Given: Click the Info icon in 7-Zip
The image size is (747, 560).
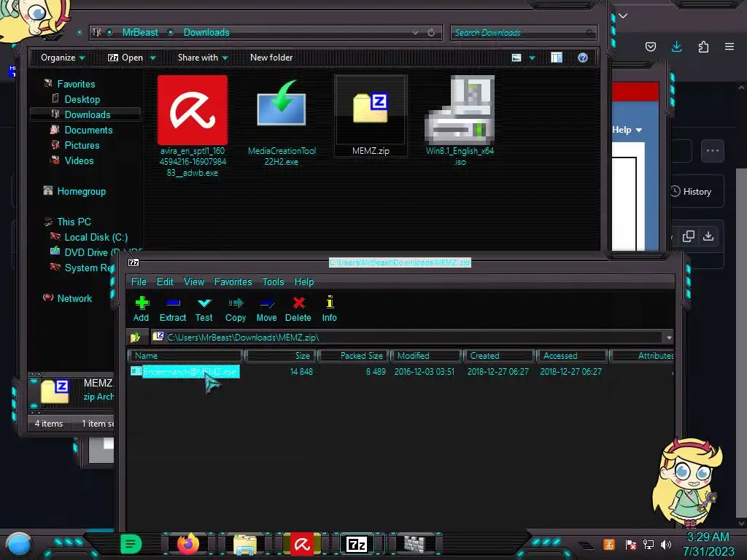Looking at the screenshot, I should [329, 309].
